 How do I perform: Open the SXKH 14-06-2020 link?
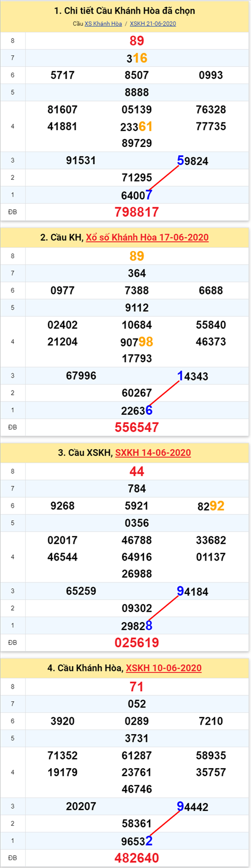click(153, 453)
